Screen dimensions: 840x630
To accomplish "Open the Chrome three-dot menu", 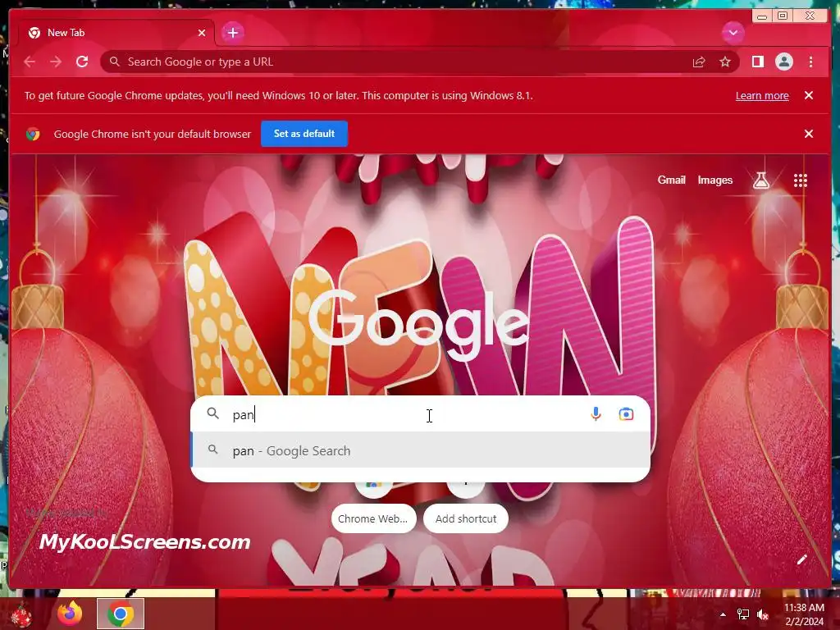I will 810,62.
